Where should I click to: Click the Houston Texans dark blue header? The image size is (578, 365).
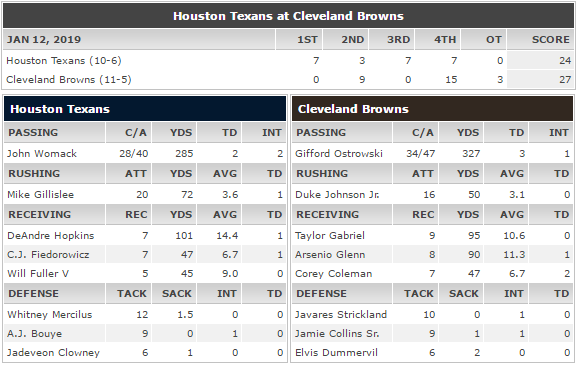(x=145, y=109)
